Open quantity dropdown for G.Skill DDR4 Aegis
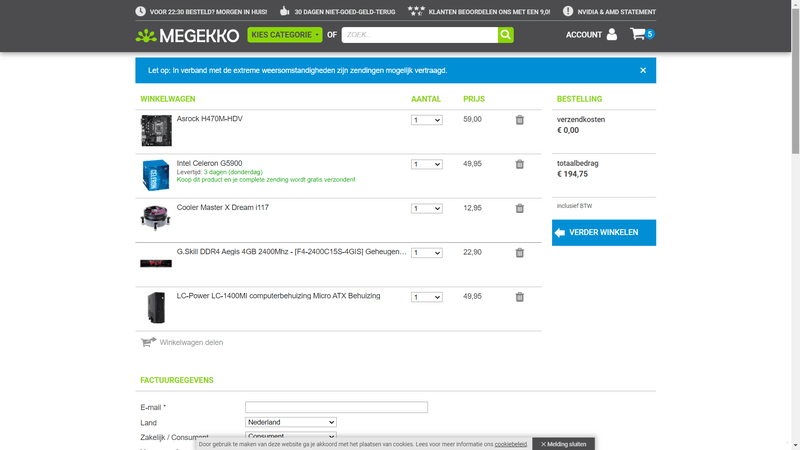Viewport: 800px width, 450px height. coord(427,253)
